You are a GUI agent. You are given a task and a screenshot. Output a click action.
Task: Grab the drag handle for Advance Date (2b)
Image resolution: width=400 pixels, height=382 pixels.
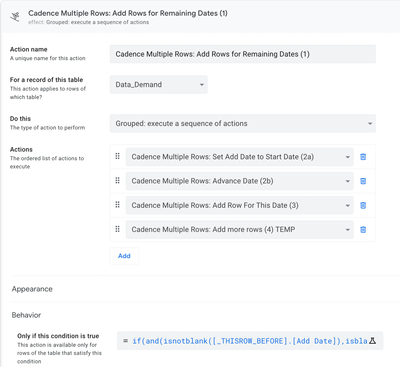pyautogui.click(x=117, y=180)
